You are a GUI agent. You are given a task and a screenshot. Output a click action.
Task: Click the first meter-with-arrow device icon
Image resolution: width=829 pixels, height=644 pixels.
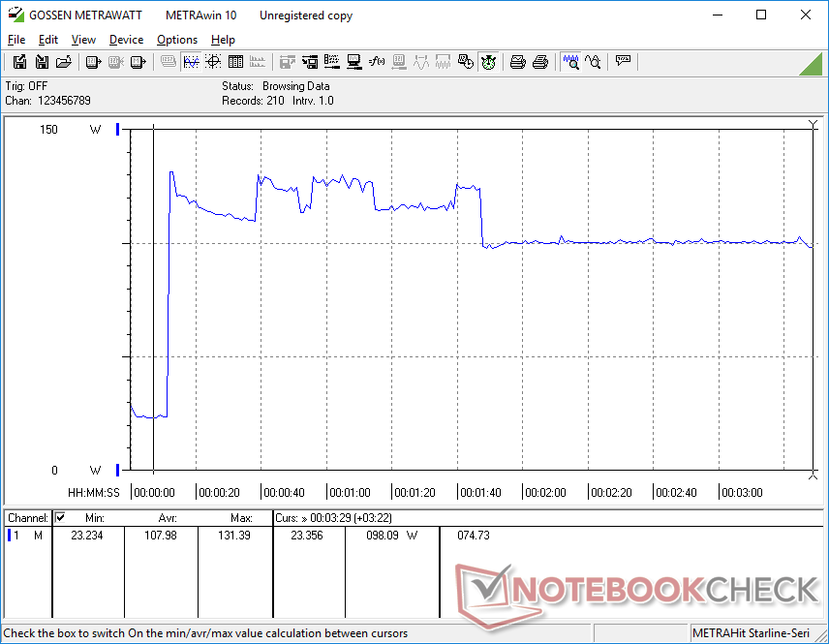click(94, 62)
